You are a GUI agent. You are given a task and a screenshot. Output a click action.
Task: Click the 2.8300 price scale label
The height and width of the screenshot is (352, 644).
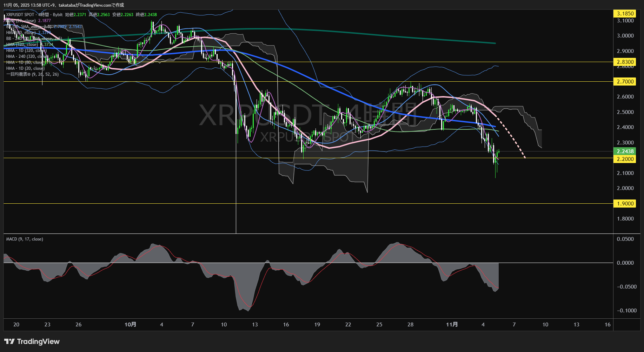[626, 62]
